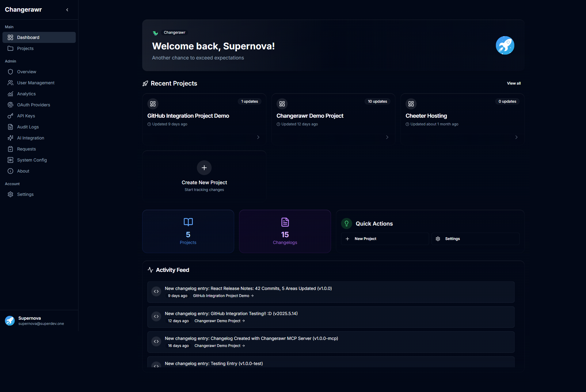This screenshot has width=586, height=392.
Task: Click the book icon in Projects stat
Action: click(188, 222)
